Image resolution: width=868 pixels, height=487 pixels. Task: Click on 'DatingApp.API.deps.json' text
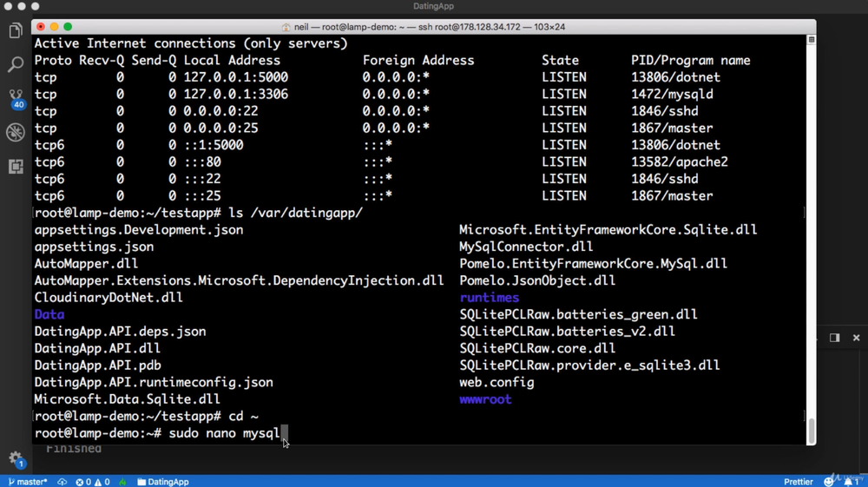[x=120, y=332]
